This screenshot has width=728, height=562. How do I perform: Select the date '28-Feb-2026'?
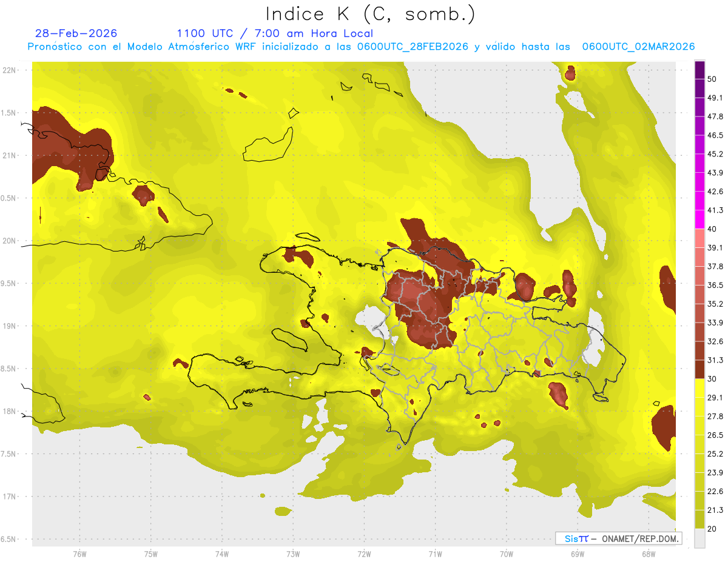pyautogui.click(x=76, y=33)
